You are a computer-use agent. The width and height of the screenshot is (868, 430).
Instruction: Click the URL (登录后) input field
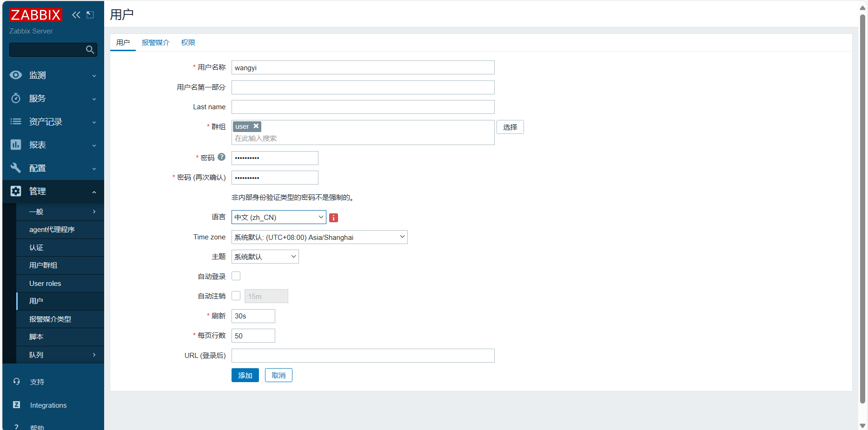click(363, 356)
